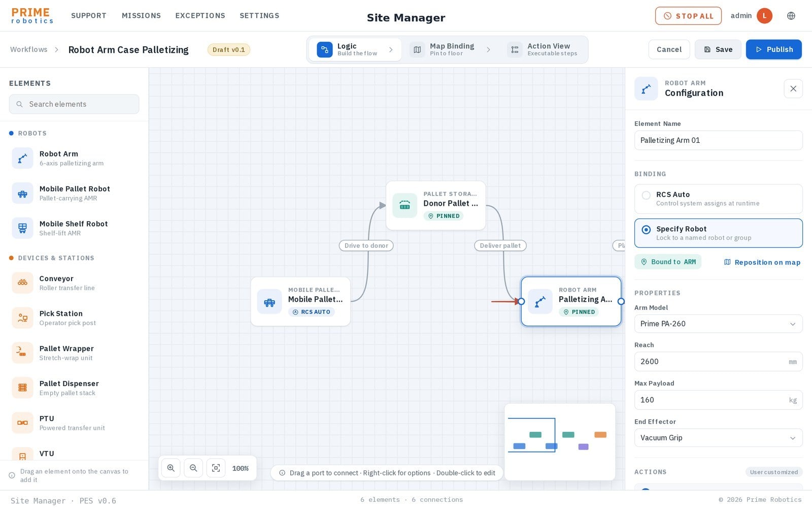Image resolution: width=812 pixels, height=508 pixels.
Task: Open the Arm Model dropdown
Action: (x=718, y=324)
